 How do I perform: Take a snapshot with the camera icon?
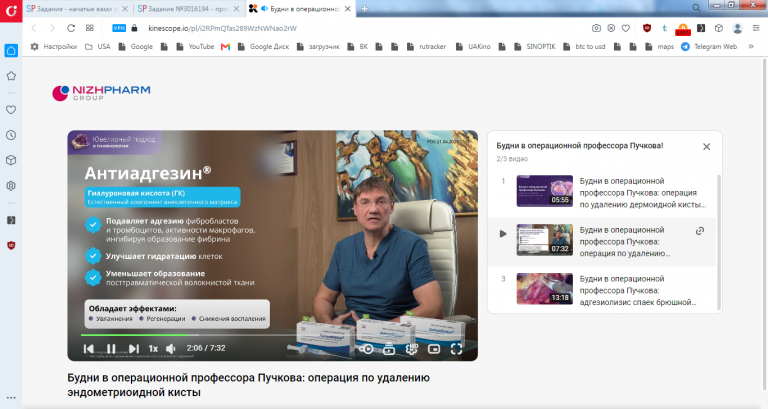596,28
